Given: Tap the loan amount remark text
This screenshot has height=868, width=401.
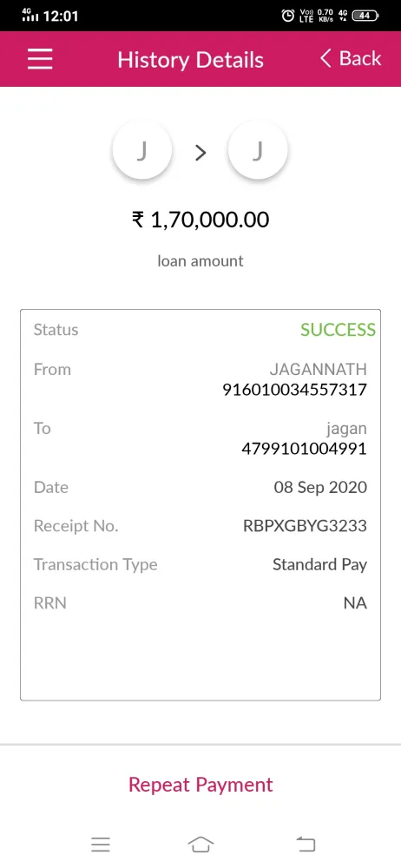Looking at the screenshot, I should [x=200, y=260].
